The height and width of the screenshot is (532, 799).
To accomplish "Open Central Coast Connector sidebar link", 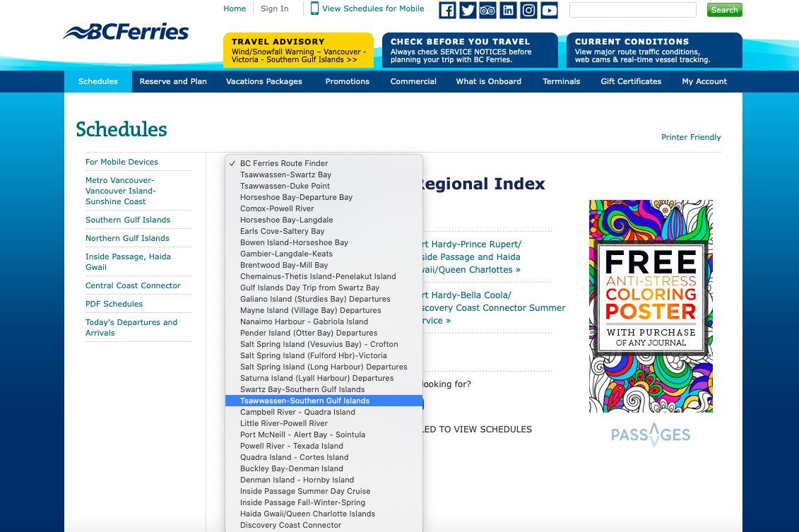I will tap(133, 286).
